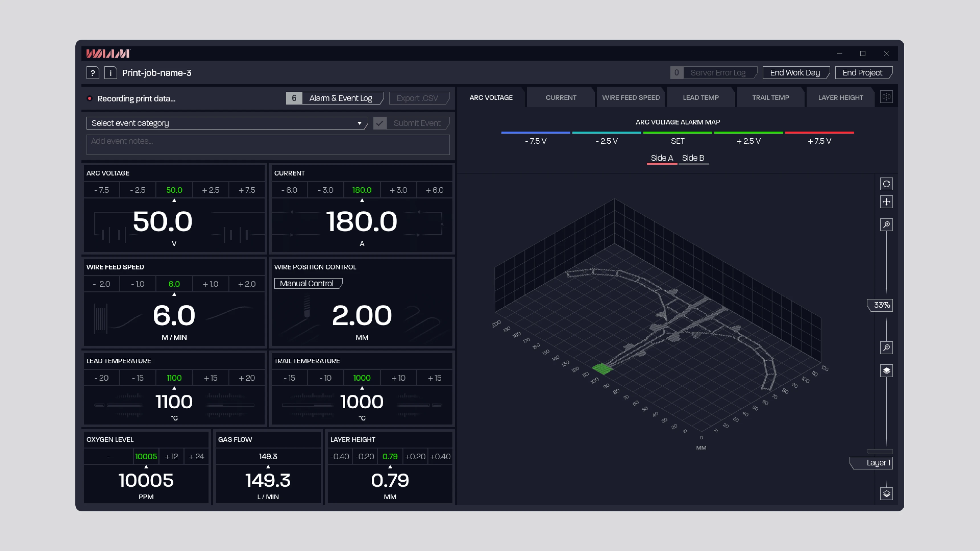The width and height of the screenshot is (980, 551).
Task: Click the End Project button
Action: [x=863, y=72]
